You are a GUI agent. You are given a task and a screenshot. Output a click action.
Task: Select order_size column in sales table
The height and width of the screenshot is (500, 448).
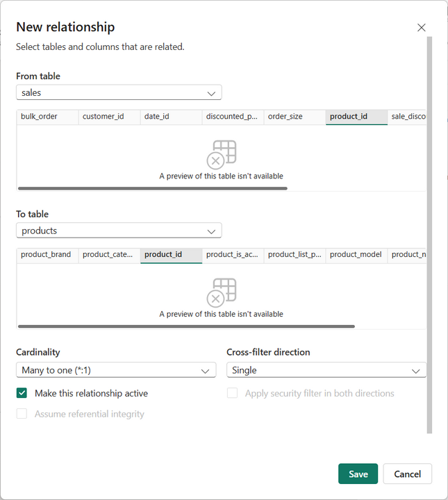tap(294, 117)
